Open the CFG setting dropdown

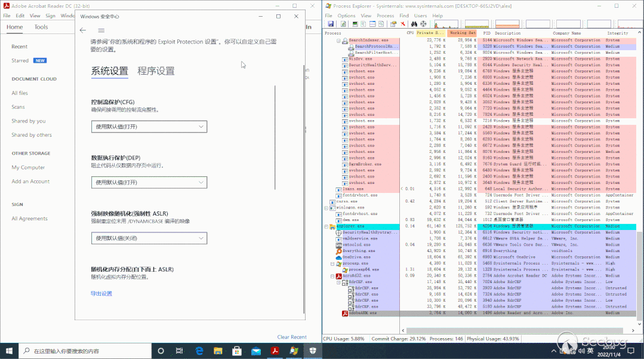click(149, 126)
